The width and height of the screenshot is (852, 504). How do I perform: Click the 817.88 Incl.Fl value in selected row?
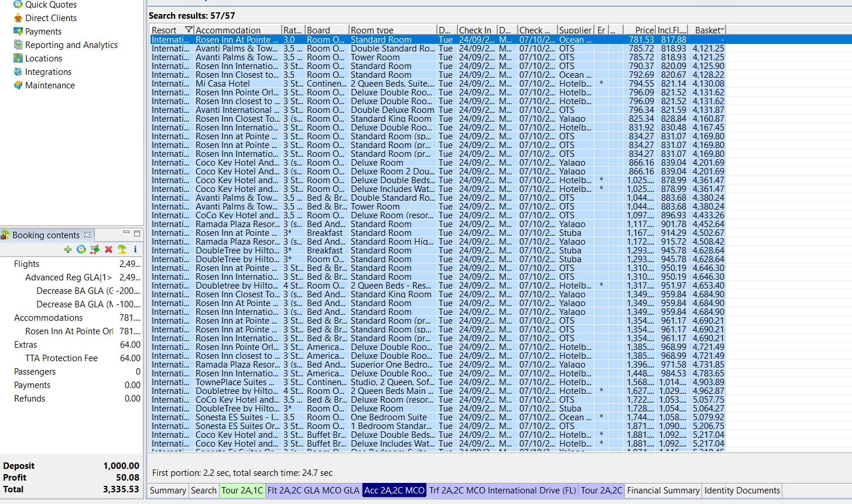673,40
